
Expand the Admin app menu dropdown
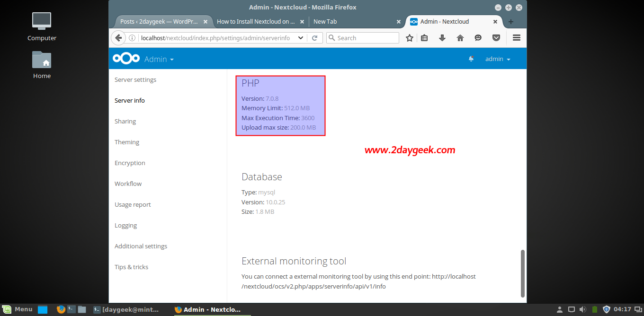159,59
